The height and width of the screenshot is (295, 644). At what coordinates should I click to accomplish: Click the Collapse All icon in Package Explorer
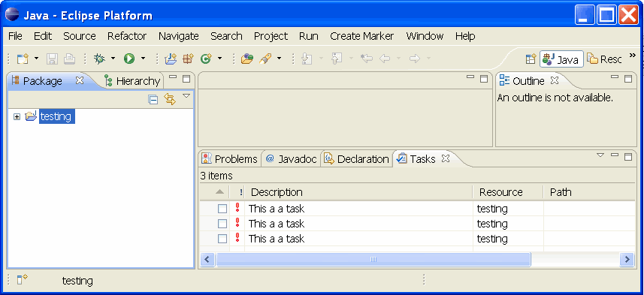click(153, 100)
